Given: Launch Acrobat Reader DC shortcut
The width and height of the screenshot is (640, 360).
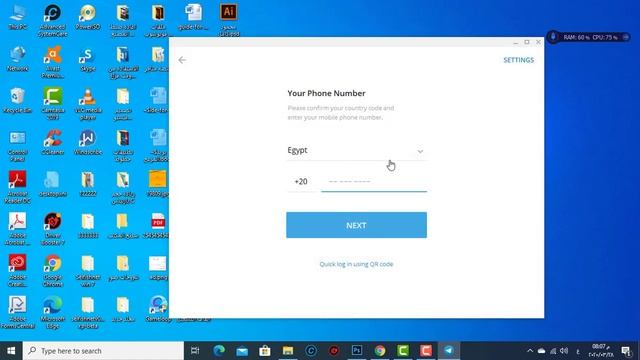Looking at the screenshot, I should (18, 187).
